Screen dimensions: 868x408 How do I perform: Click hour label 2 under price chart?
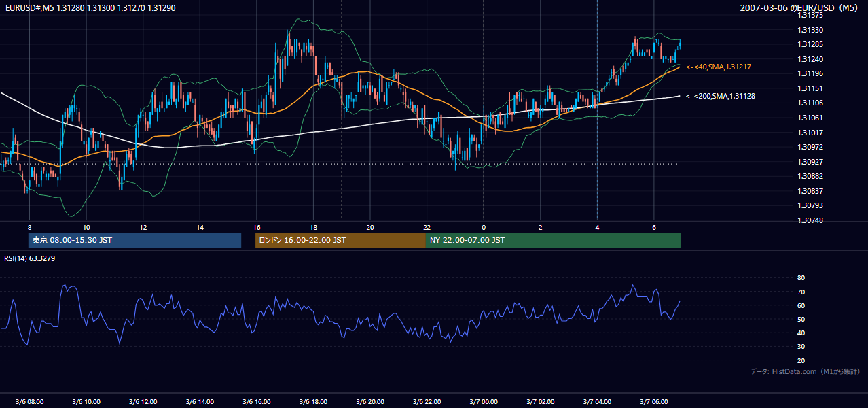[x=541, y=227]
